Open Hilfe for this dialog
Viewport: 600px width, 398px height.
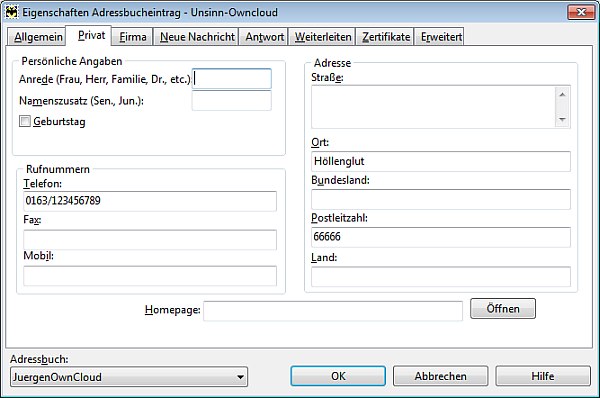pos(543,376)
